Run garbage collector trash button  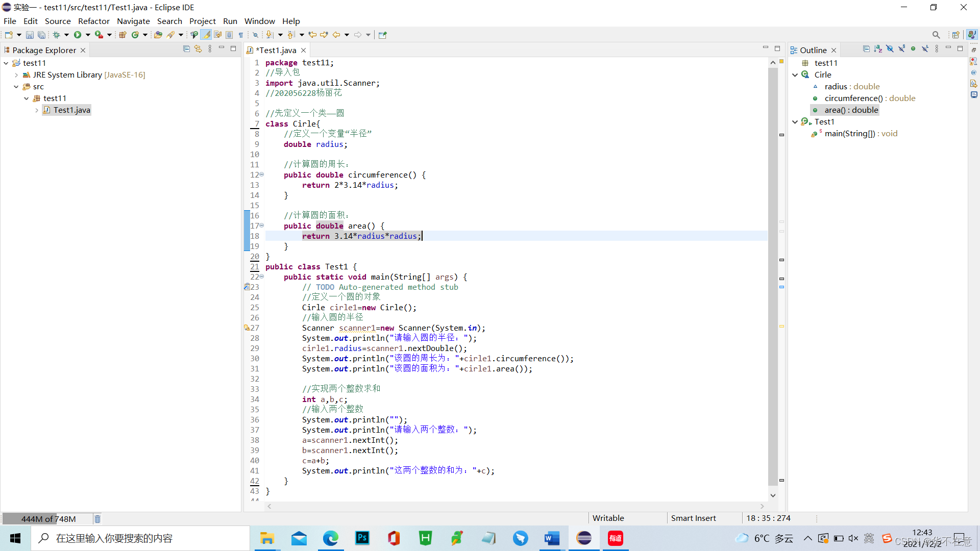pos(97,519)
